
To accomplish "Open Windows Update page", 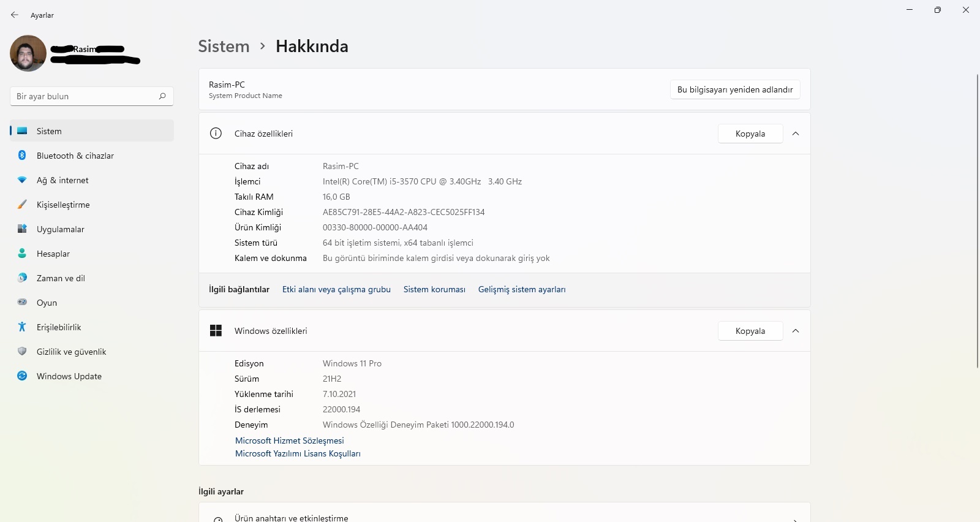I will click(x=92, y=376).
